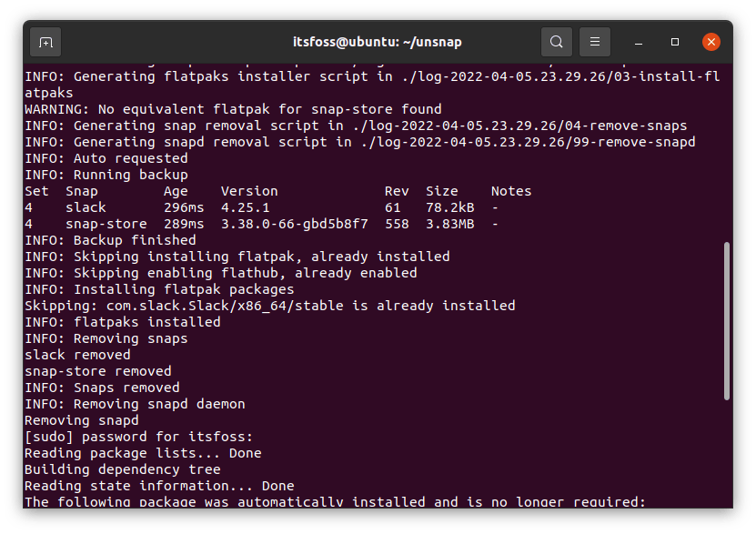Image resolution: width=756 pixels, height=534 pixels.
Task: Click the Version column header text
Action: pos(248,191)
